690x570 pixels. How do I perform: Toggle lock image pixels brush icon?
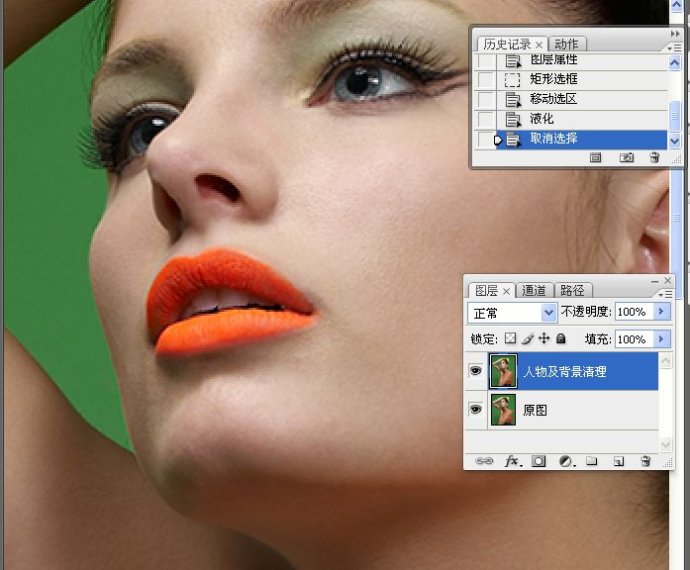(528, 338)
